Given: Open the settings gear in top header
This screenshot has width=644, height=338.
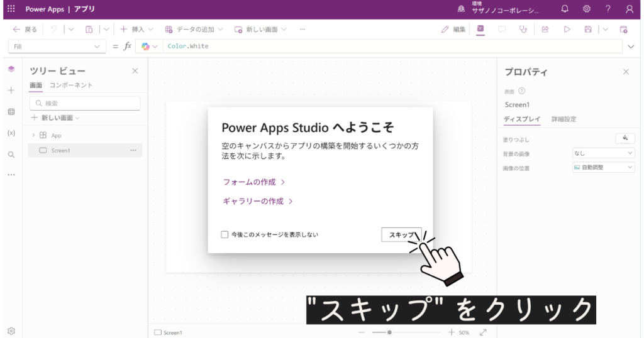Looking at the screenshot, I should [x=587, y=9].
